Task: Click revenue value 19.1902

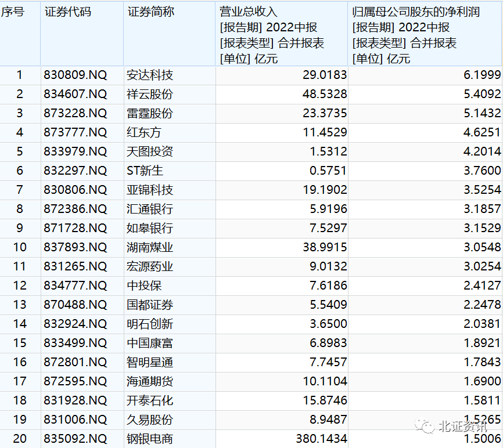Action: 325,190
